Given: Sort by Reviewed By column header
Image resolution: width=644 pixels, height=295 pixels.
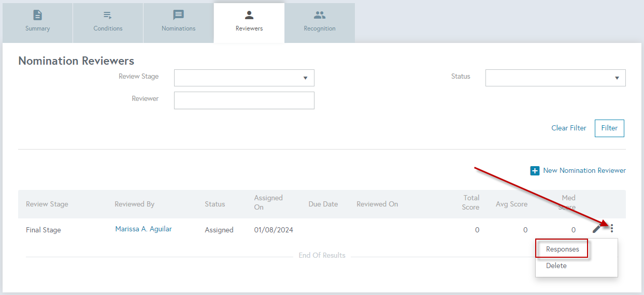Looking at the screenshot, I should (135, 204).
